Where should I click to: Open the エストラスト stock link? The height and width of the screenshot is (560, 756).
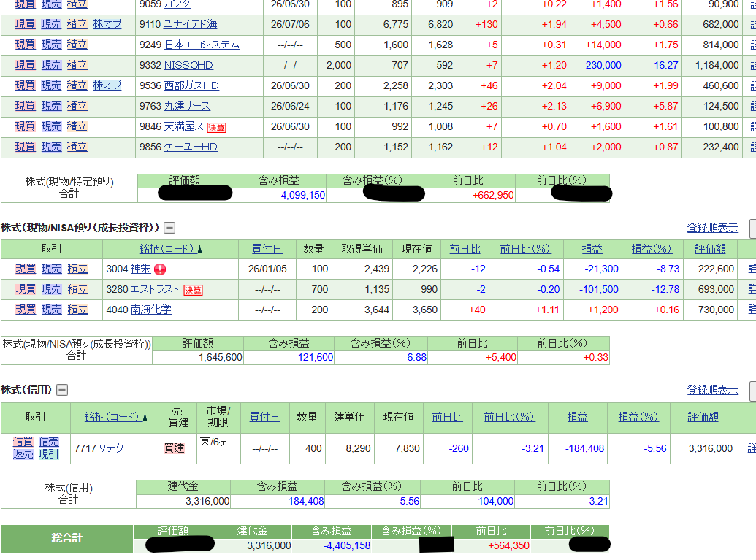click(x=156, y=289)
